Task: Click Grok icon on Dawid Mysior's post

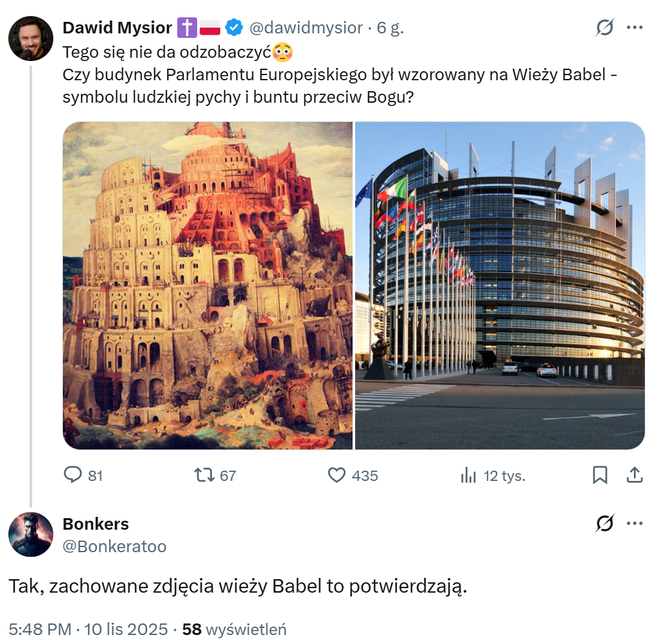Action: pyautogui.click(x=604, y=28)
